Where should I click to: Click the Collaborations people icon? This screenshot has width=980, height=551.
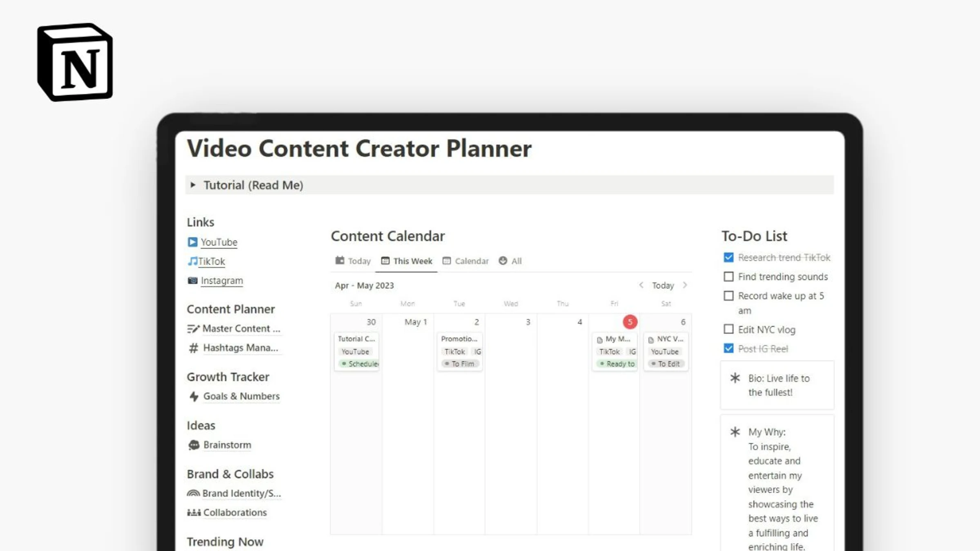[194, 512]
